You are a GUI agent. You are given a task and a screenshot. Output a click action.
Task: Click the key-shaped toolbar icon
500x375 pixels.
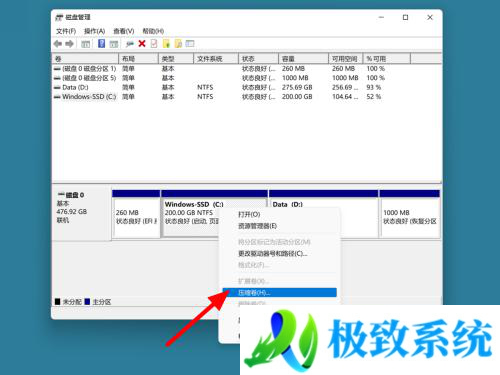[x=130, y=44]
